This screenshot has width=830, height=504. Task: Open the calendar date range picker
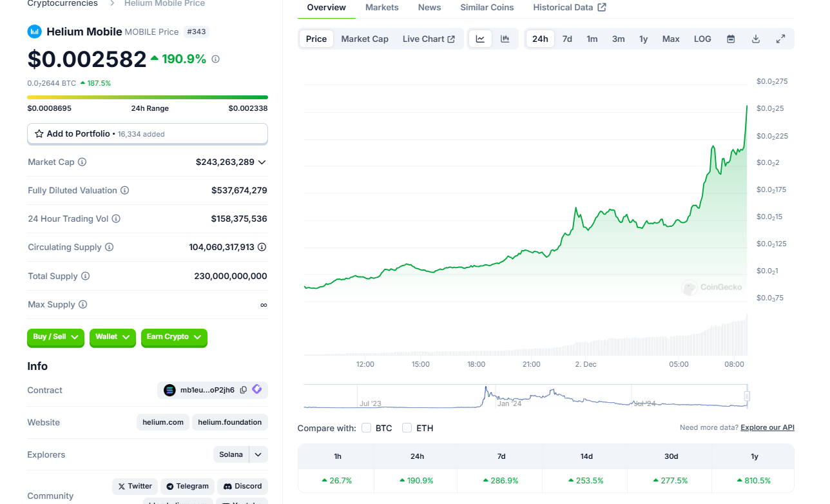point(731,39)
